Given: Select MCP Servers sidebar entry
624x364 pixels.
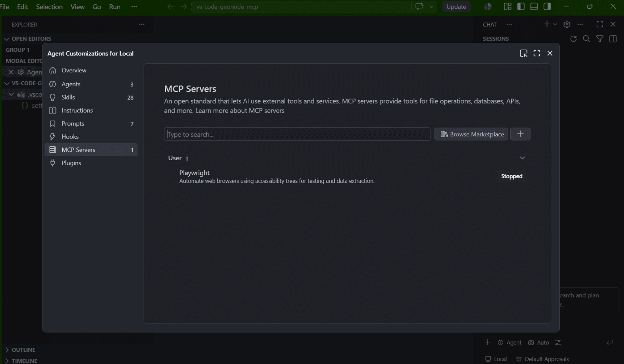Looking at the screenshot, I should click(91, 150).
